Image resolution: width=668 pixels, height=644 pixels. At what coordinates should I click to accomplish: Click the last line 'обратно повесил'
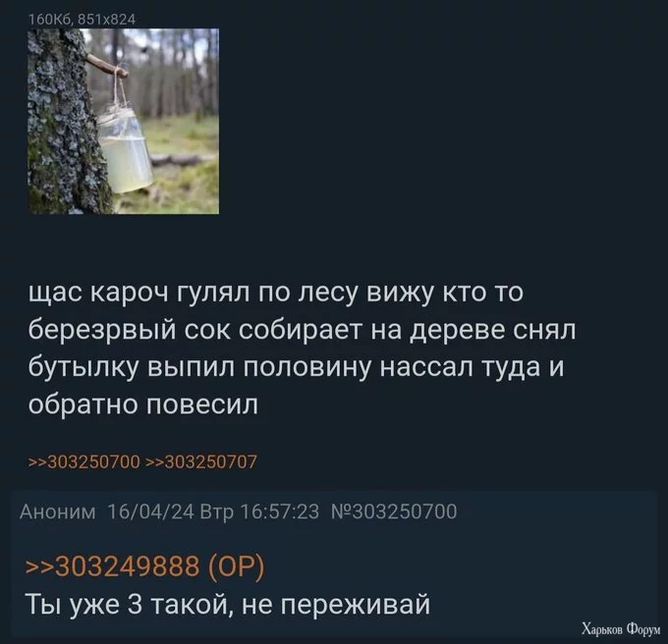pos(143,403)
